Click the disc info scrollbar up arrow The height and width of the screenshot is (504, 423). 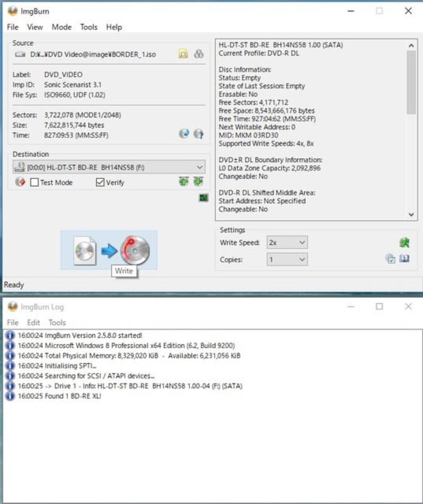pos(411,46)
